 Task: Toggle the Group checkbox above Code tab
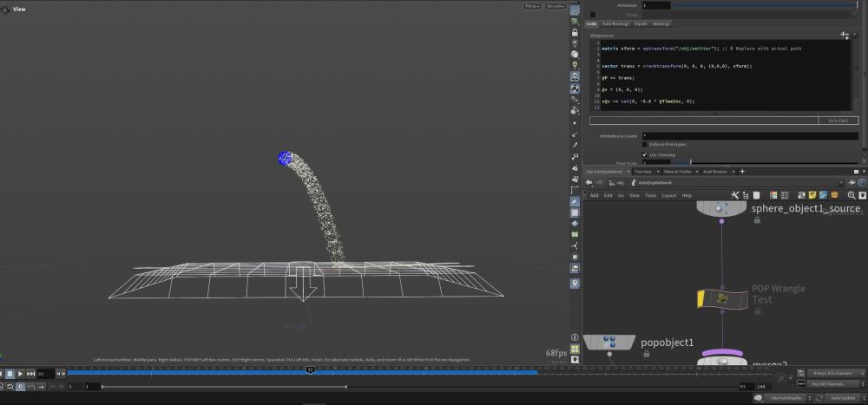[x=593, y=15]
